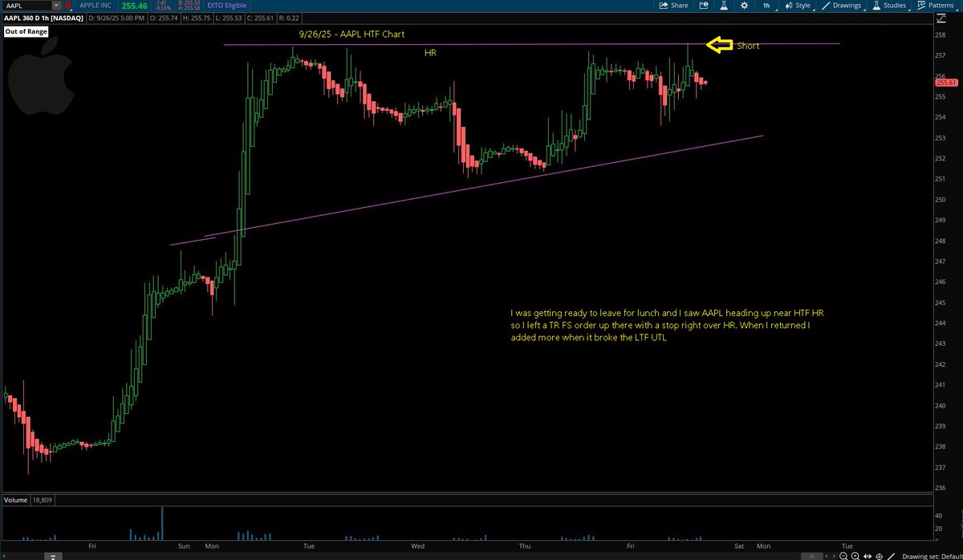Click the HR horizontal resistance line label

pyautogui.click(x=430, y=51)
